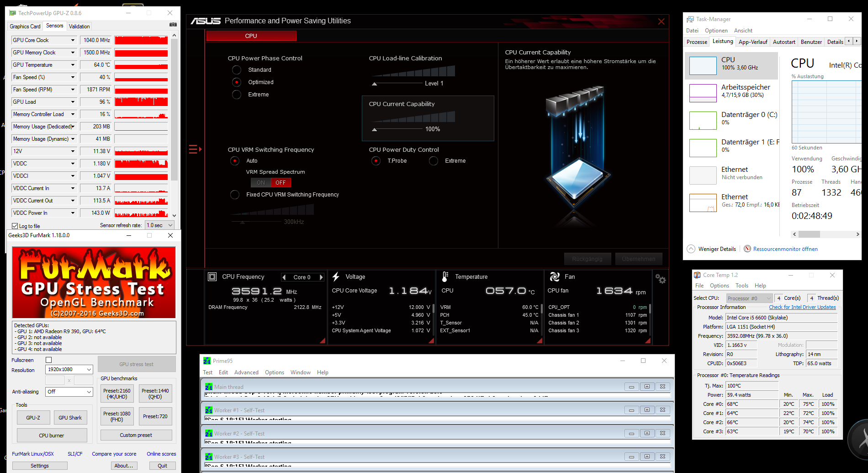Minimize the Worker #1 Self-Test subwindow
Viewport: 868px width, 473px height.
coord(631,410)
